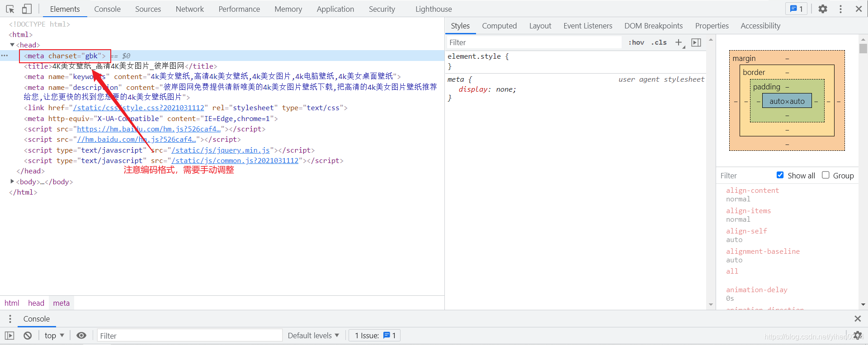Open DevTools settings gear in top bar

(x=823, y=9)
